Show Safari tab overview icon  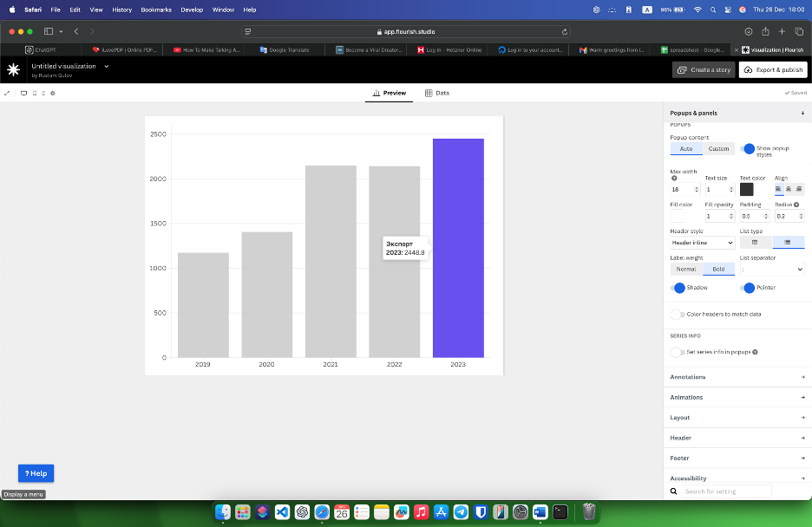[799, 31]
